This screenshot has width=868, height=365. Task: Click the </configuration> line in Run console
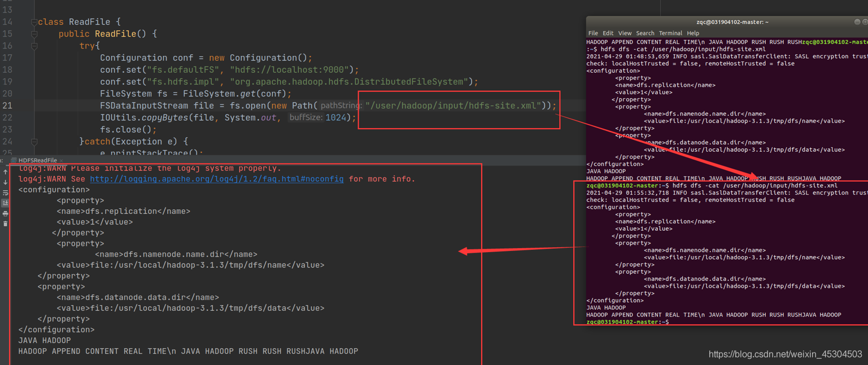[56, 329]
